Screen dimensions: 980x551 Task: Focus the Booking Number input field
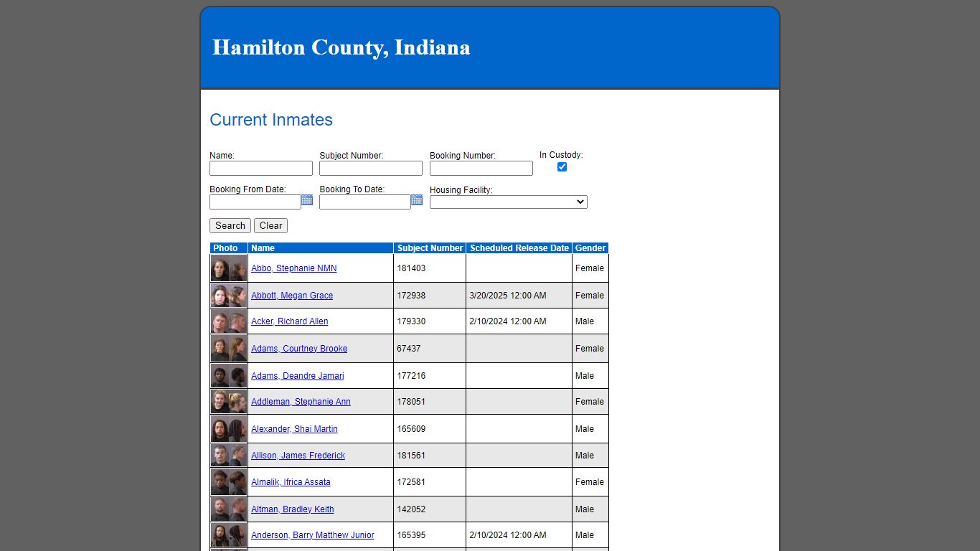(481, 168)
